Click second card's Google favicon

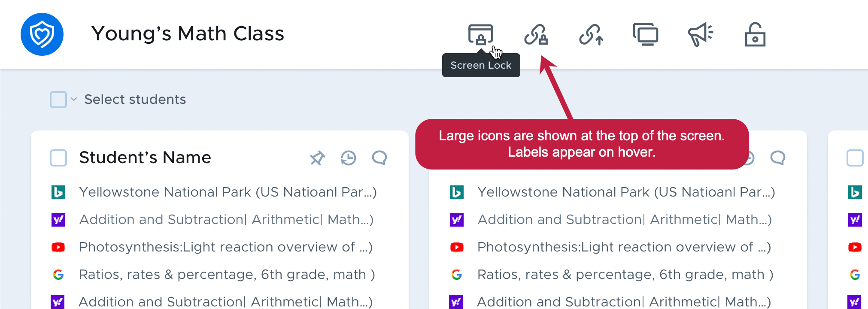point(457,275)
